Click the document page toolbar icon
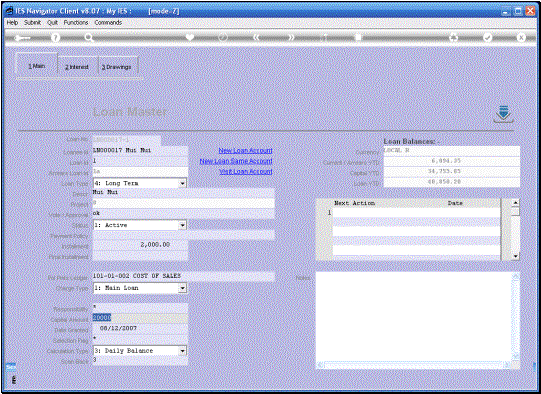The image size is (541, 394). [x=358, y=37]
